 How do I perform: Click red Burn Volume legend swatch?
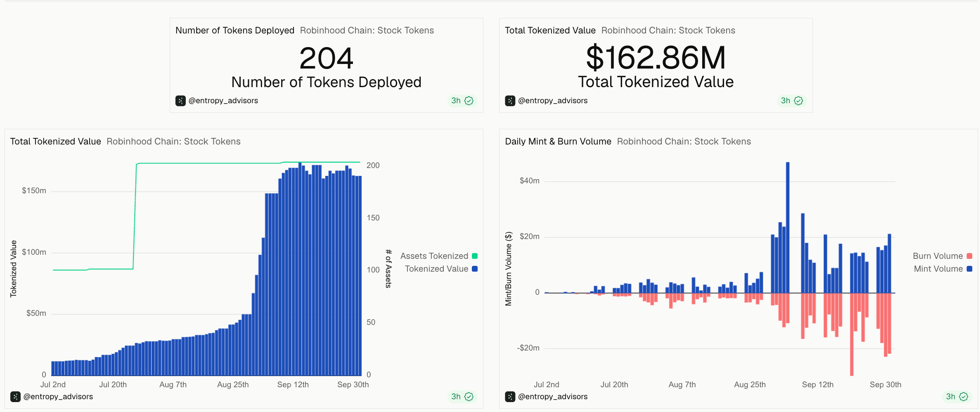click(x=970, y=256)
